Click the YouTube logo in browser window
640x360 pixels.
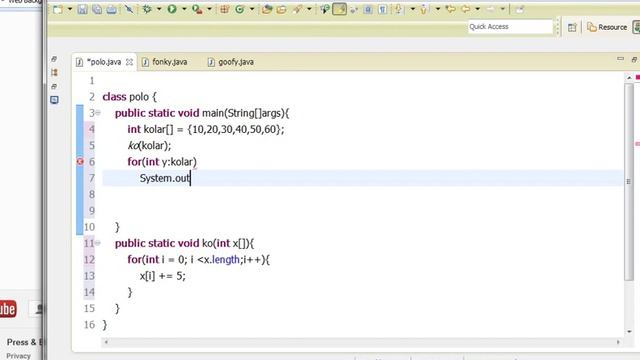(x=8, y=309)
